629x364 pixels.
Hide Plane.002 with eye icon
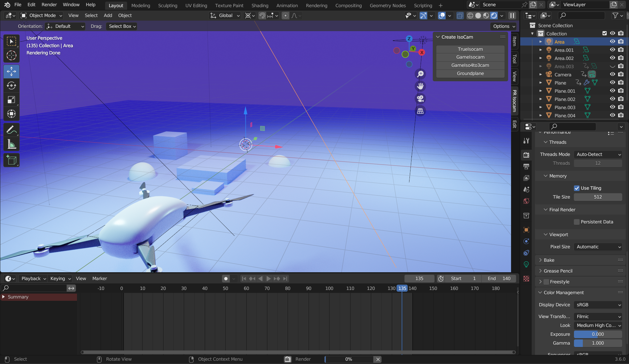click(x=612, y=99)
